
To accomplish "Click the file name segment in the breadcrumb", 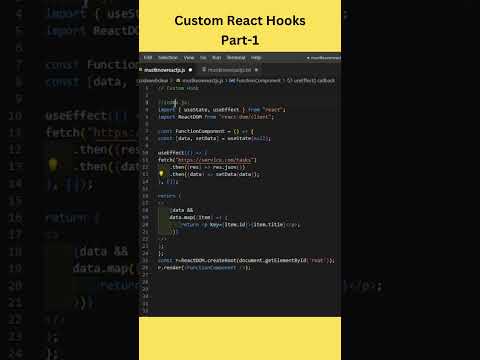I will (200, 80).
